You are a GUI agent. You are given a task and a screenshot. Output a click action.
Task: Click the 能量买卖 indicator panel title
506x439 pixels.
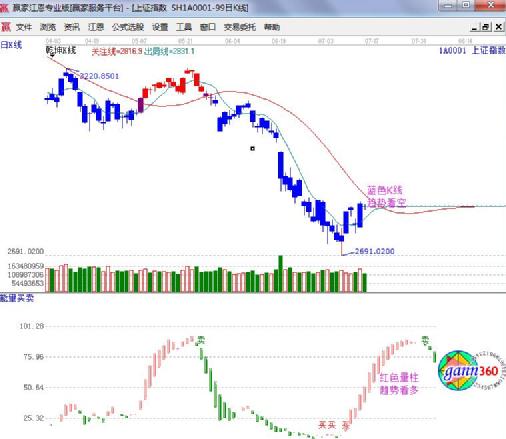tap(17, 298)
